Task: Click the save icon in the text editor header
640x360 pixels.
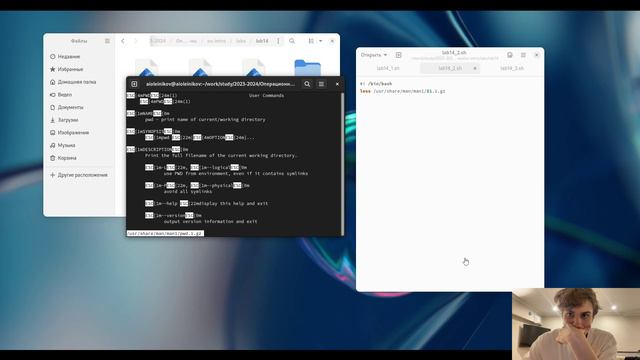Action: tap(510, 55)
